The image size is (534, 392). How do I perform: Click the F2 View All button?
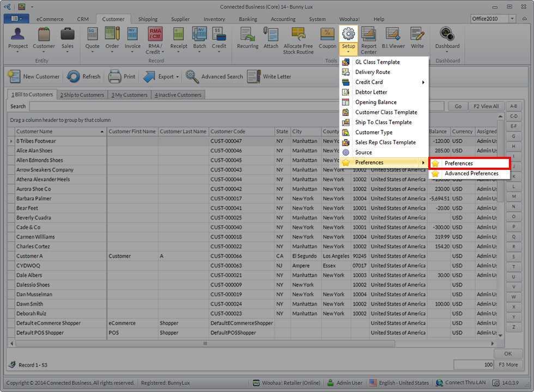click(x=486, y=107)
